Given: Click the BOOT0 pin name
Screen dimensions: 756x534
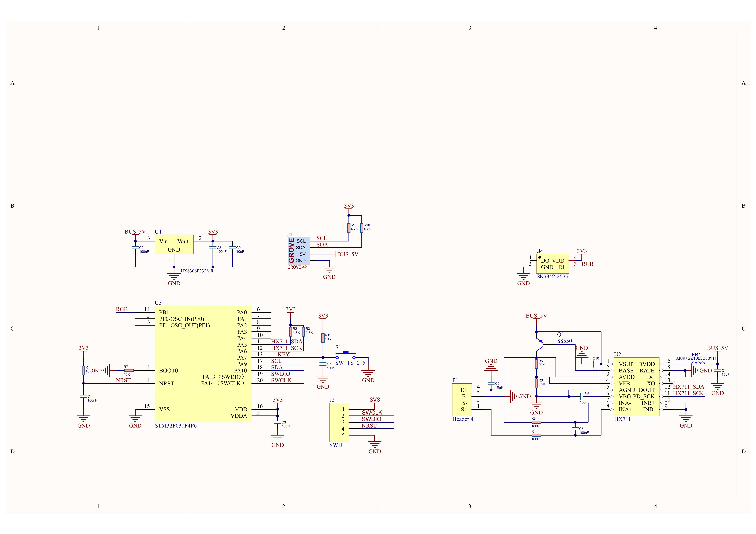Looking at the screenshot, I should [x=168, y=370].
